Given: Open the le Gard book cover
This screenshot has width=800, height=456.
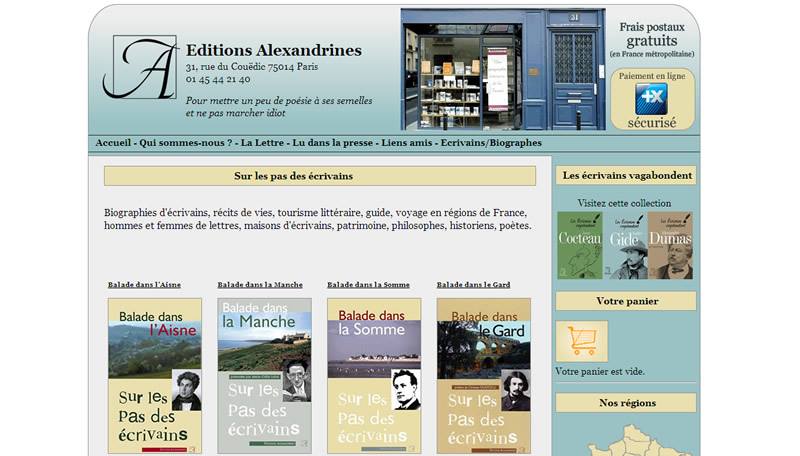Looking at the screenshot, I should [x=484, y=376].
